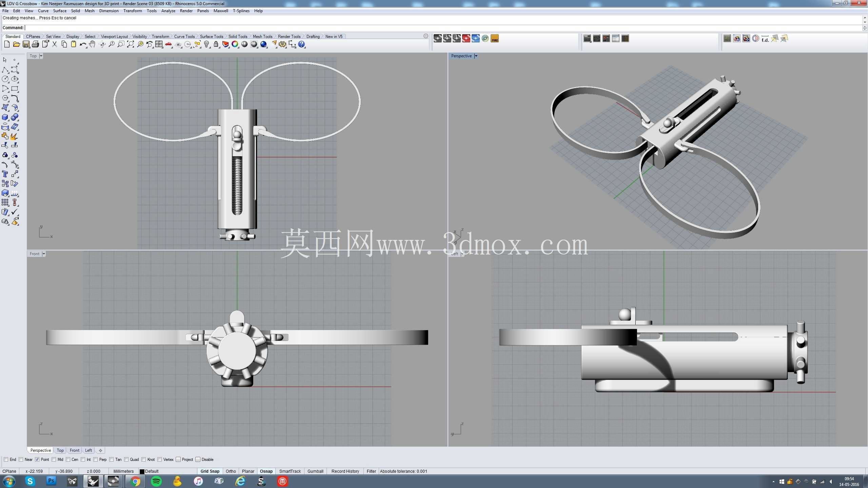Enable the Quad osnap checkbox
The width and height of the screenshot is (868, 488).
click(x=126, y=460)
